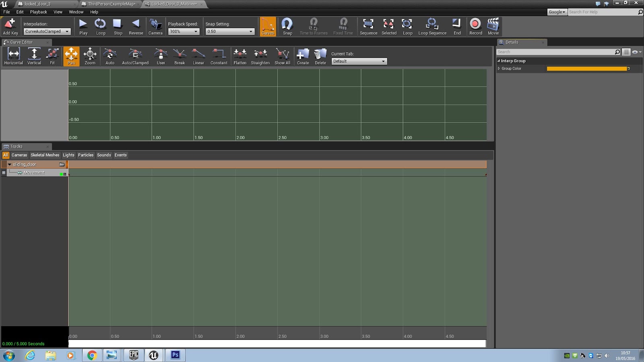Set tangent to Auto
Viewport: 644px width, 362px height.
(x=110, y=56)
